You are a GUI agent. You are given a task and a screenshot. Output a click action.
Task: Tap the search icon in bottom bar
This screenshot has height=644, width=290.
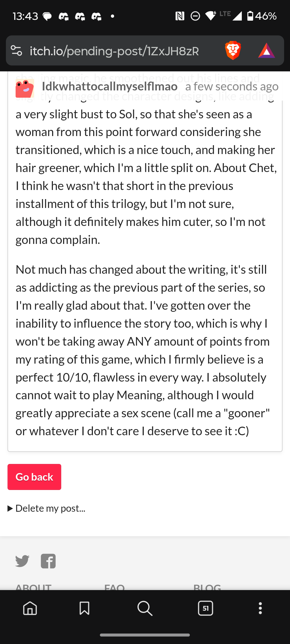tap(145, 608)
